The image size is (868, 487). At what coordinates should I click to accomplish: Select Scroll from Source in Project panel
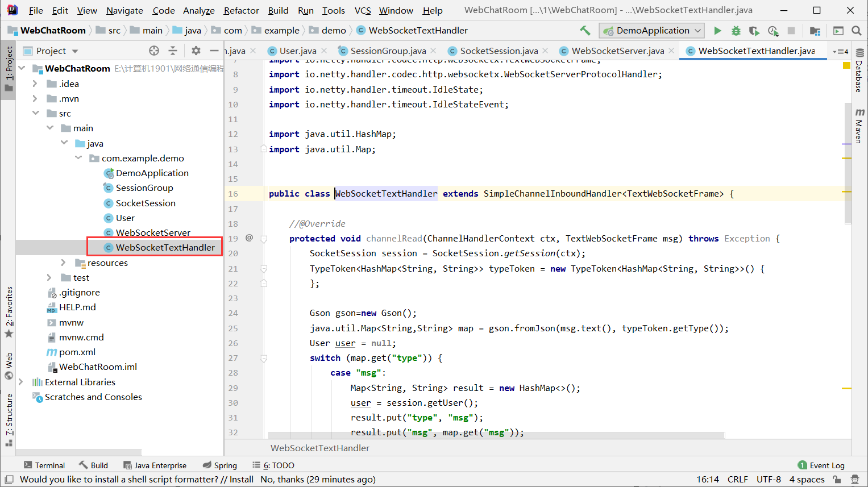tap(153, 51)
